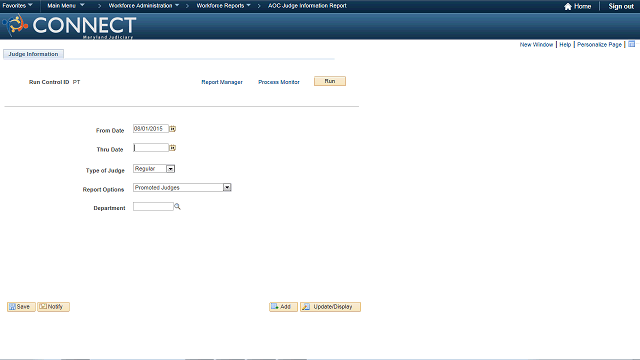
Task: Click the Sign out link
Action: coord(621,6)
